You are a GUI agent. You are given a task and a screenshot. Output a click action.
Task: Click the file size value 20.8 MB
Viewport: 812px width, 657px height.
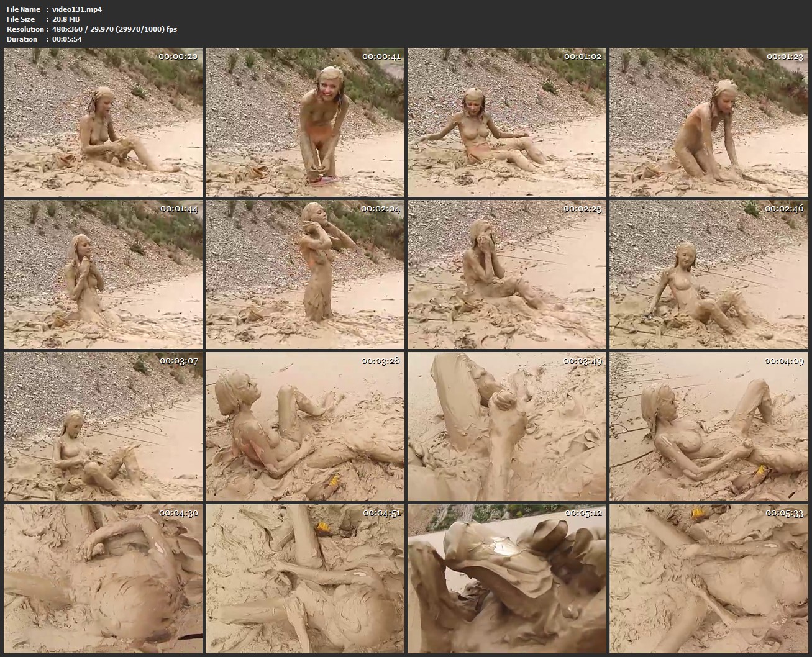click(x=66, y=19)
